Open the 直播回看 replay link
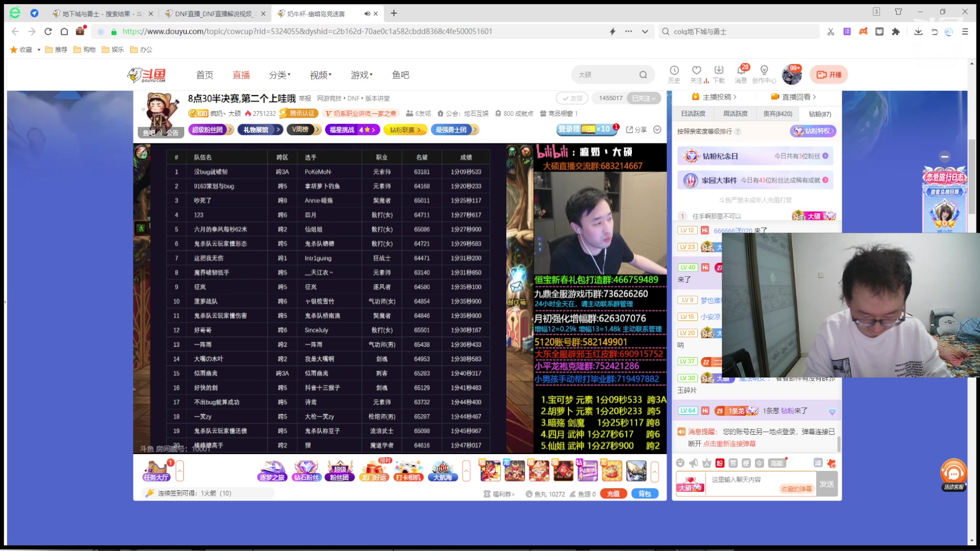 point(793,97)
